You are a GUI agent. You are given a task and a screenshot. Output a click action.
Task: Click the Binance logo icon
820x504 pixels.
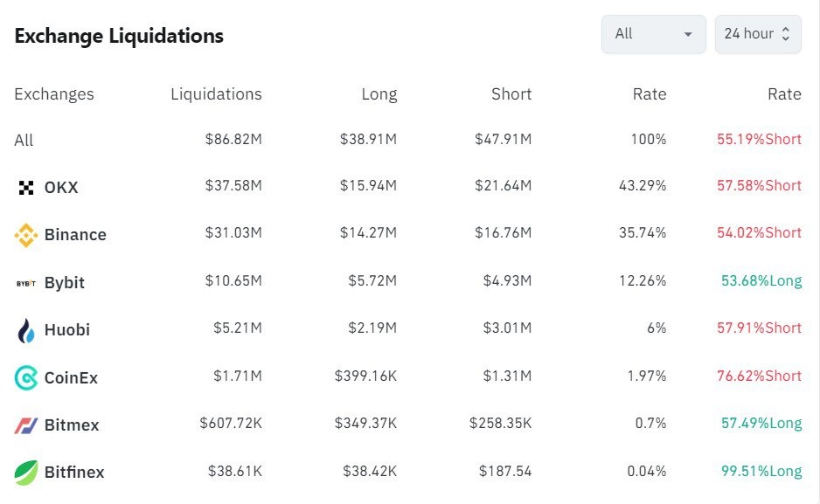click(26, 235)
